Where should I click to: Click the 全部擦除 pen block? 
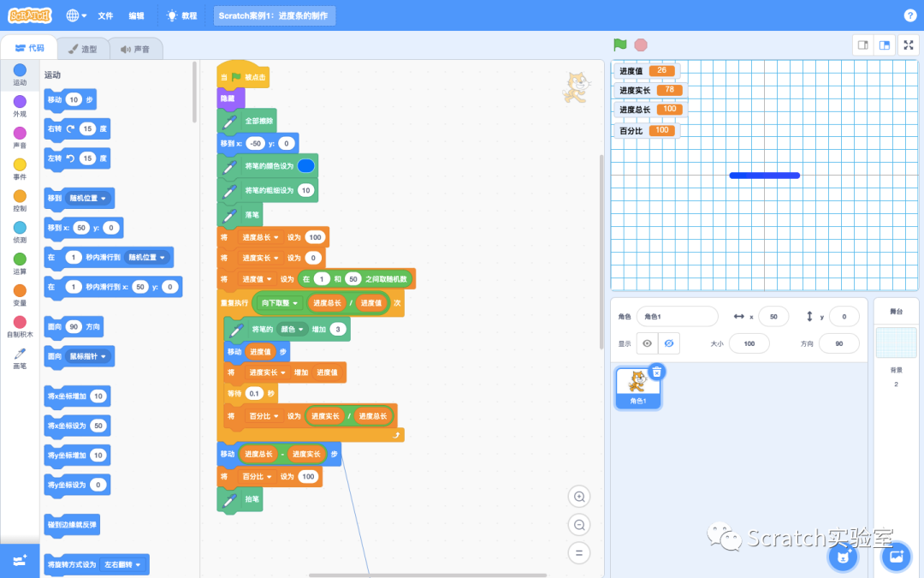pos(247,121)
